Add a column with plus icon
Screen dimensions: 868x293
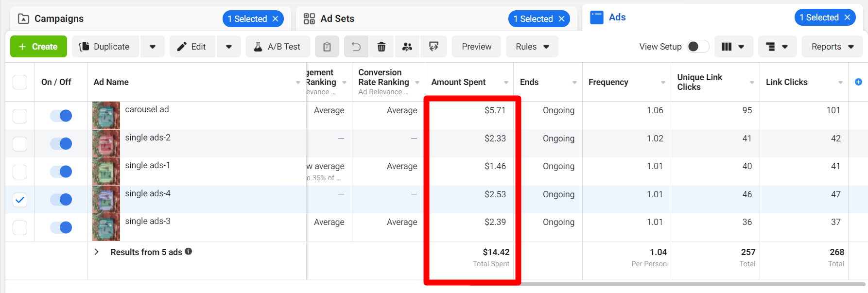point(858,82)
